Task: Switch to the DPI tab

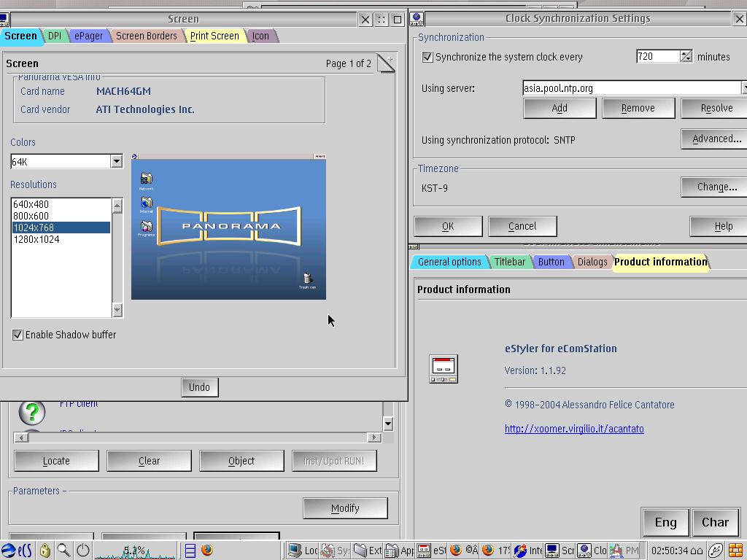Action: pyautogui.click(x=55, y=36)
